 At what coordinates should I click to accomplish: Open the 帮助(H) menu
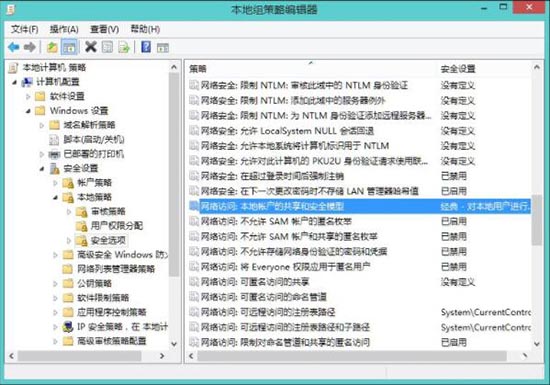point(145,29)
